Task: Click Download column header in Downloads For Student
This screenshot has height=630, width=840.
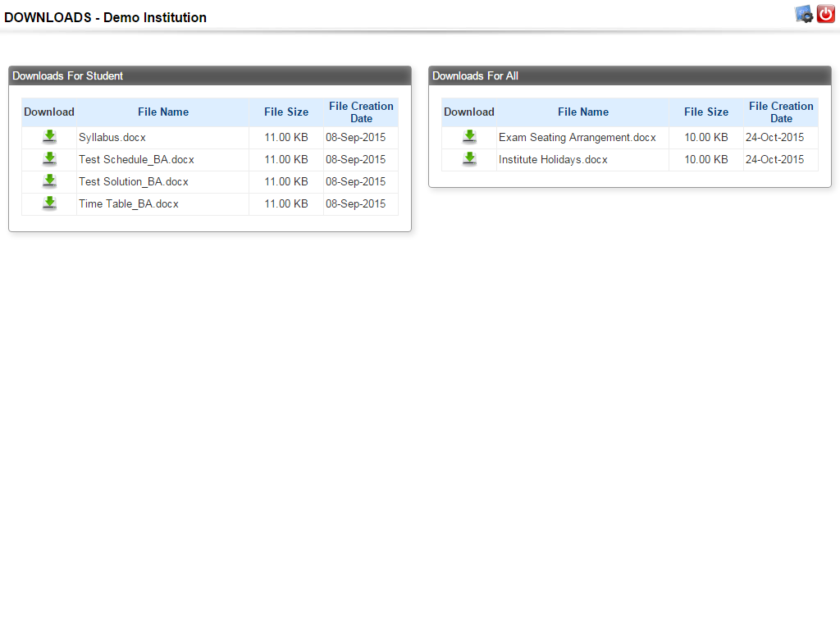Action: click(48, 112)
